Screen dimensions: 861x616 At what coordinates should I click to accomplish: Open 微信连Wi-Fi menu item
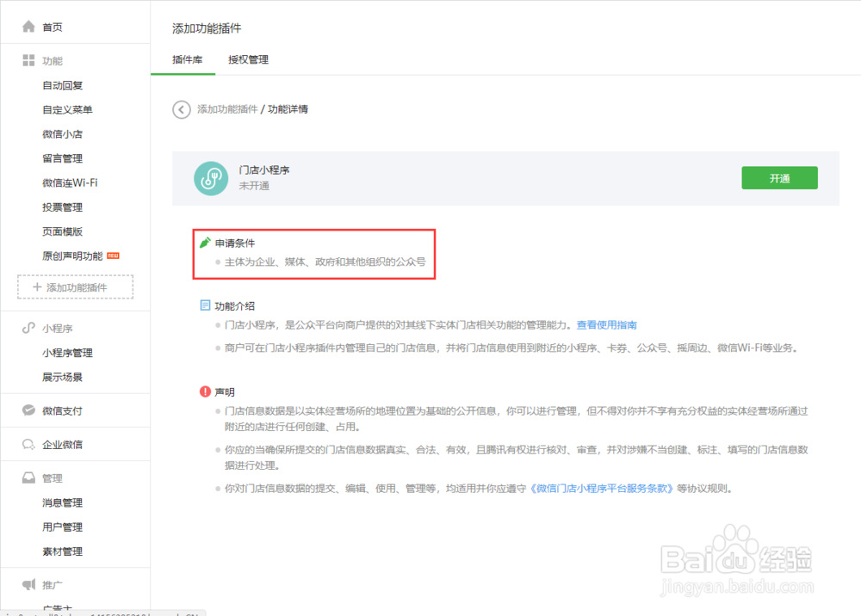click(x=71, y=182)
